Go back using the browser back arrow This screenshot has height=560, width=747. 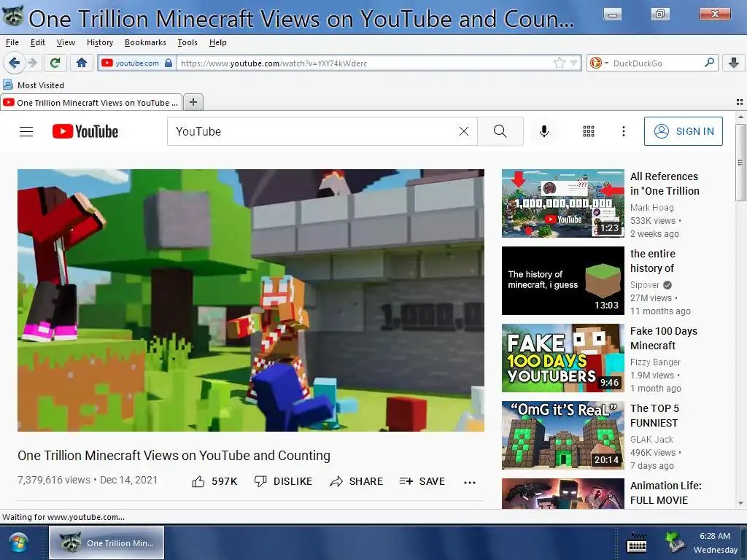coord(15,63)
